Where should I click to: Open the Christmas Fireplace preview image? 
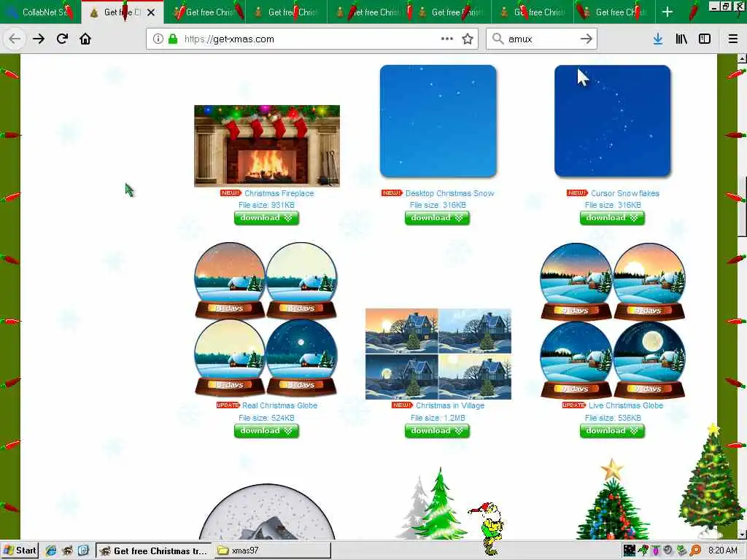pos(267,146)
